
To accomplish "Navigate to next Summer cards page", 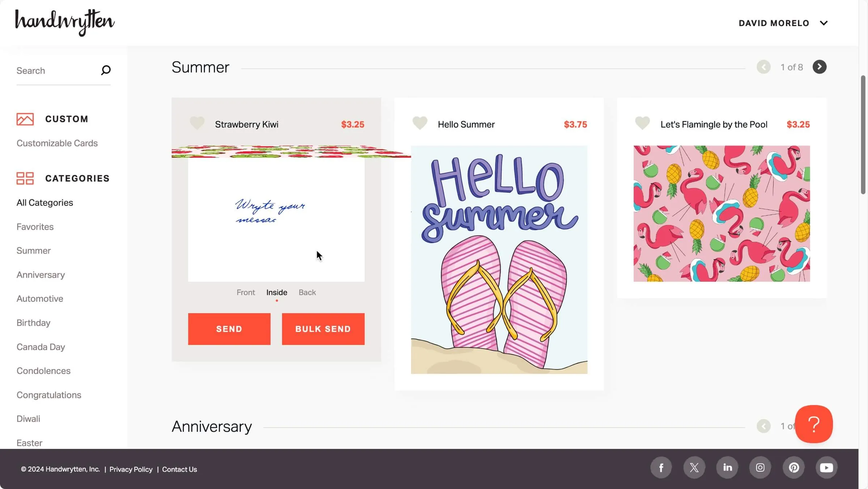I will tap(820, 67).
